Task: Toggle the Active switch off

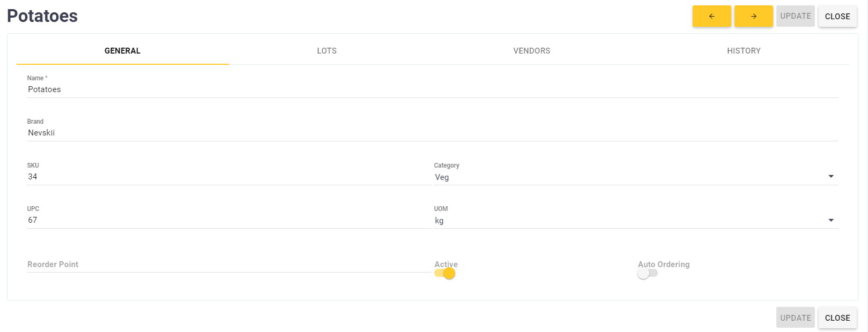Action: (445, 274)
